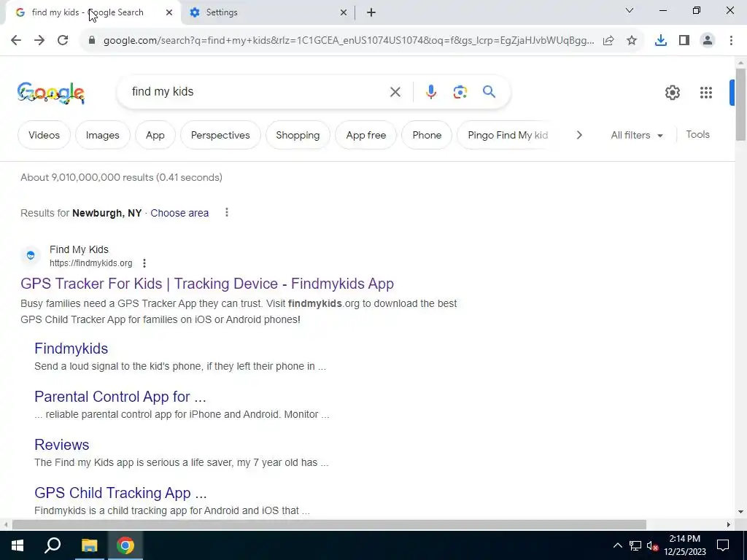Open Parental Control App for sitelink
Screen dimensions: 747x560
click(120, 397)
